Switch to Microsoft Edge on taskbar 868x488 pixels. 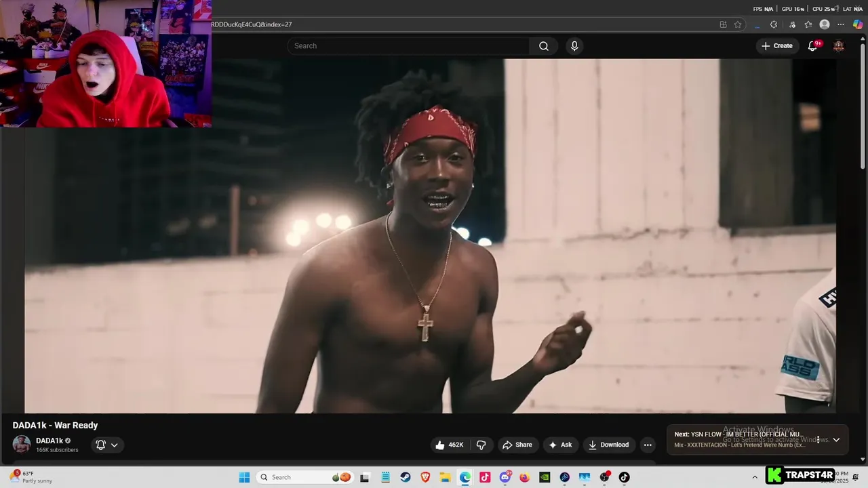pyautogui.click(x=465, y=477)
